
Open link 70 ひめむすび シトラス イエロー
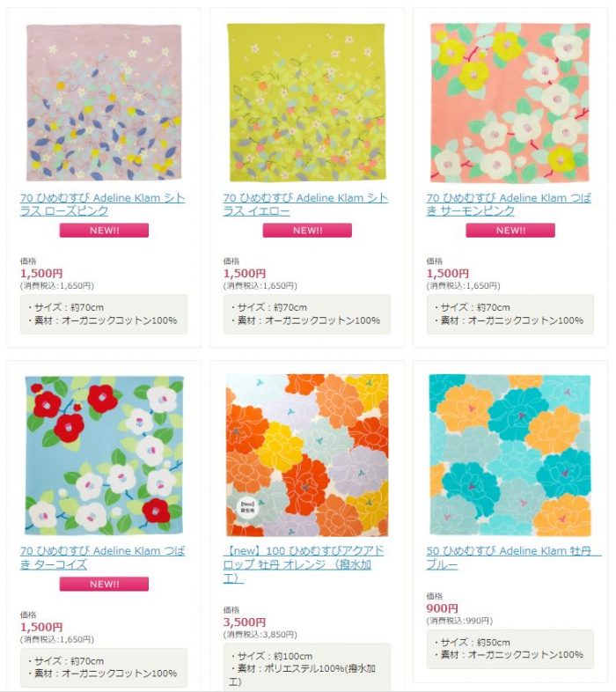305,204
